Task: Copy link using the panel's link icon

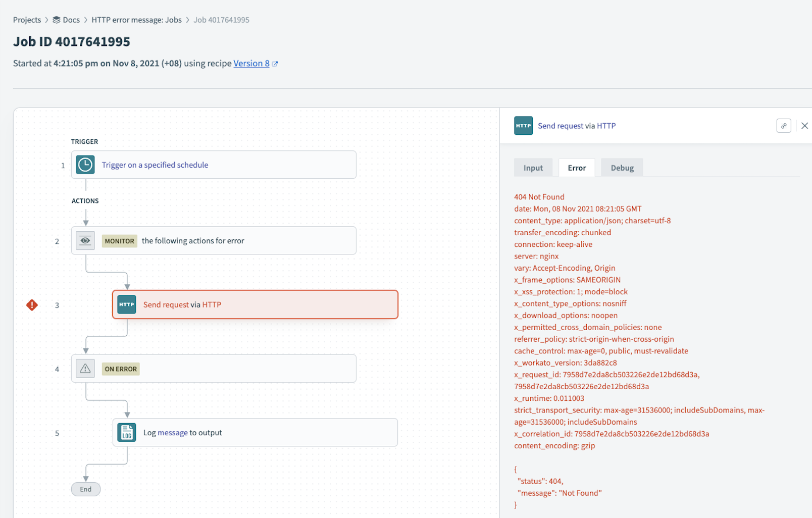Action: pos(783,126)
